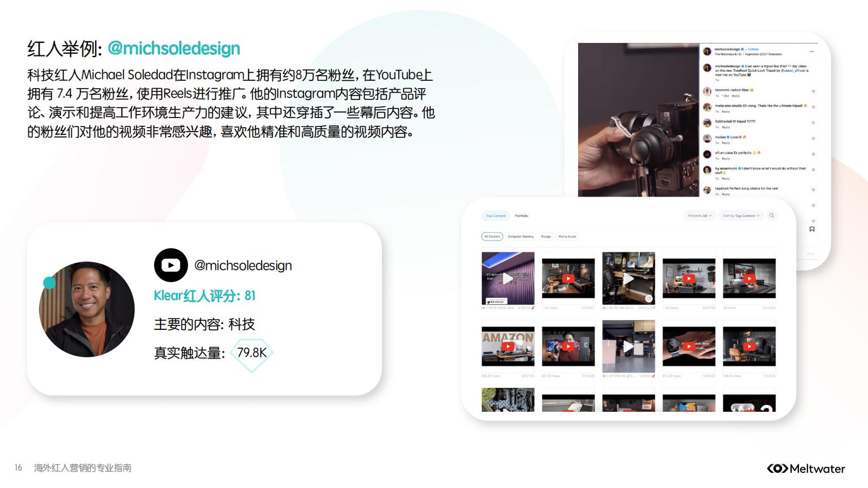Reply to the make.one.studio comment
The image size is (868, 488).
tap(726, 111)
